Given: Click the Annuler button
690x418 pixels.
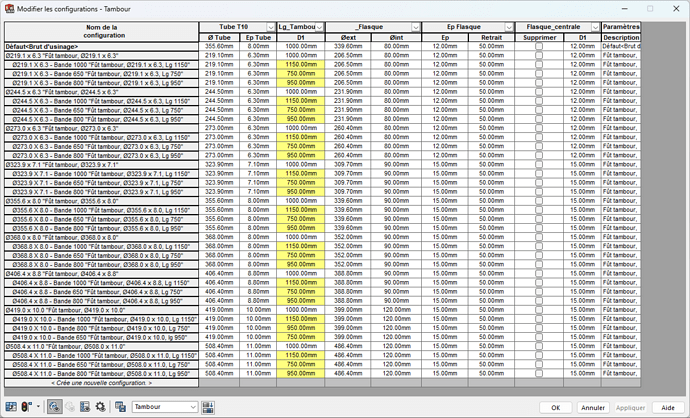Looking at the screenshot, I should (593, 407).
